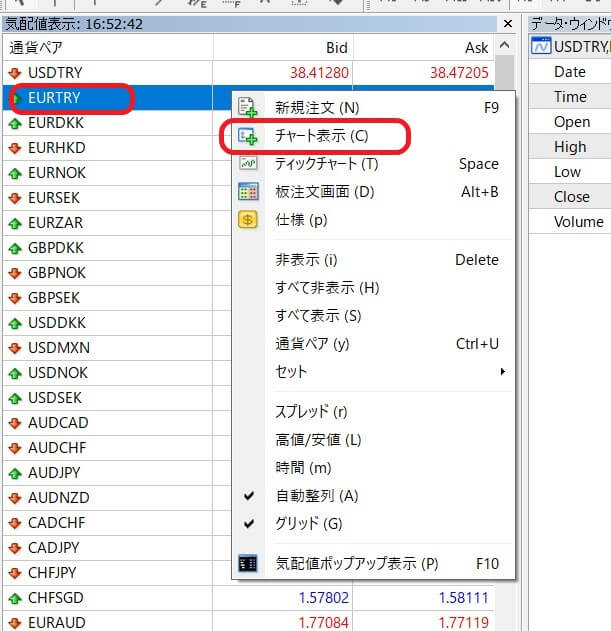The image size is (611, 631).
Task: Click the USDTRY chart icon in Data Window
Action: click(541, 46)
